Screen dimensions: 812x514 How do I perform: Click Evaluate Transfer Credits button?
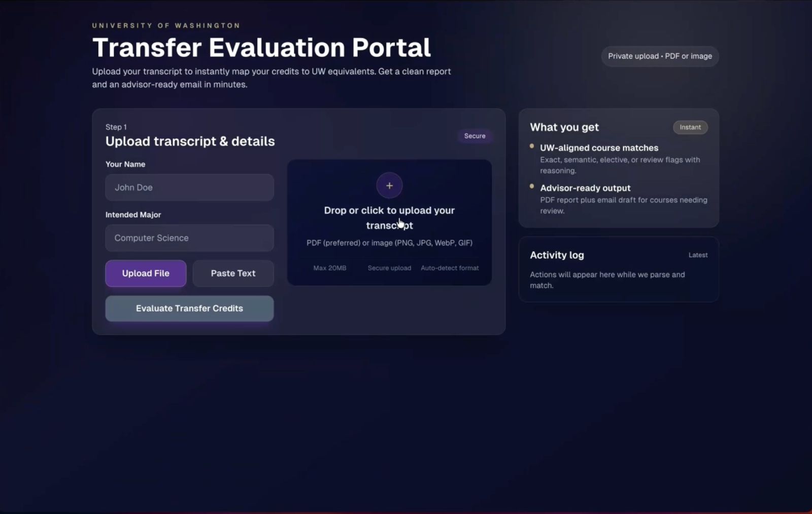189,309
